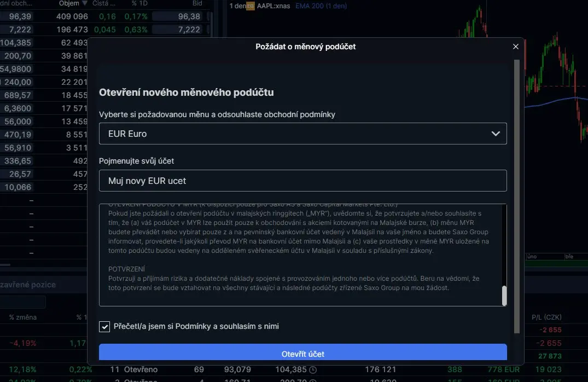
Task: Click the '% změna' column header
Action: click(x=22, y=317)
